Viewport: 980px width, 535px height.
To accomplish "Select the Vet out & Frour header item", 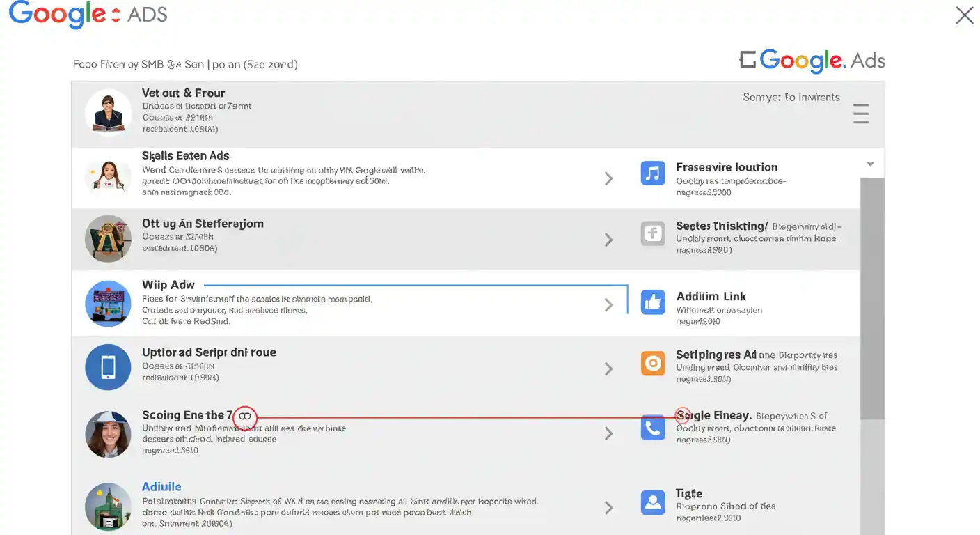I will tap(183, 93).
